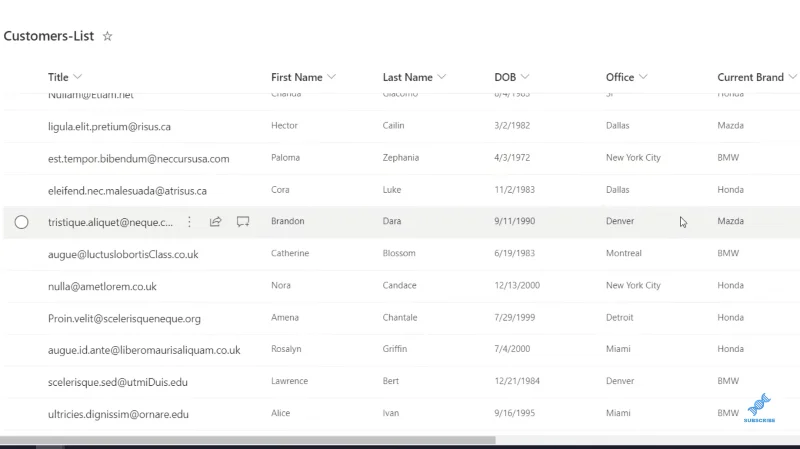
Task: Click last name Blossom
Action: [399, 253]
